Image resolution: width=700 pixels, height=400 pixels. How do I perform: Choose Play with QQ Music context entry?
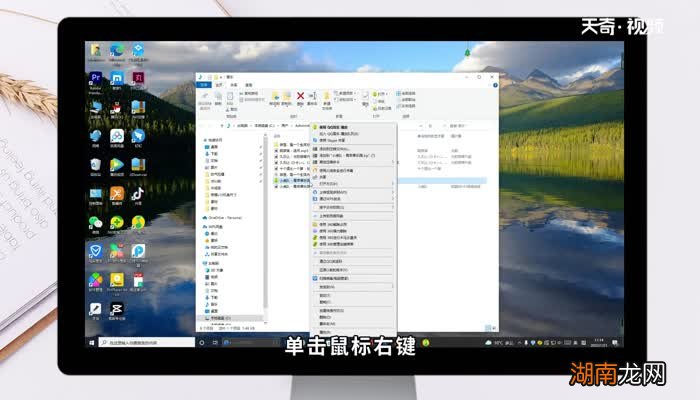click(353, 127)
